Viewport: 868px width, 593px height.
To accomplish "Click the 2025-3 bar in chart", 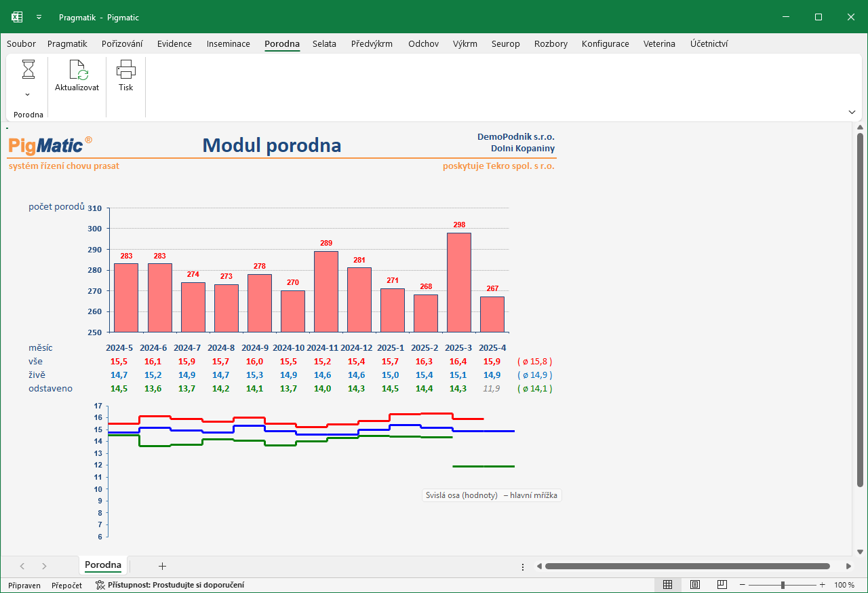I will 459,282.
